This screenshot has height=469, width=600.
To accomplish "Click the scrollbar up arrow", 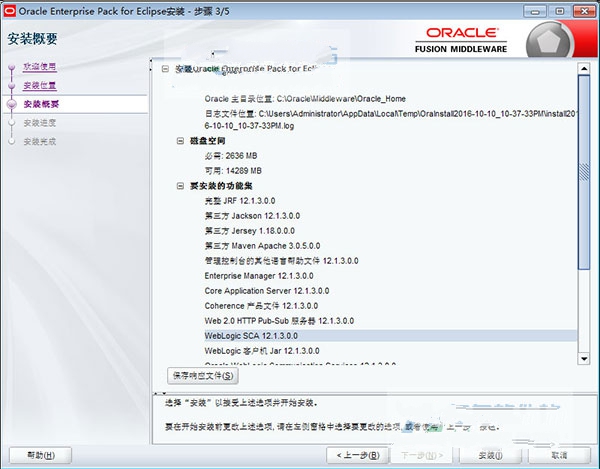I will pos(584,69).
